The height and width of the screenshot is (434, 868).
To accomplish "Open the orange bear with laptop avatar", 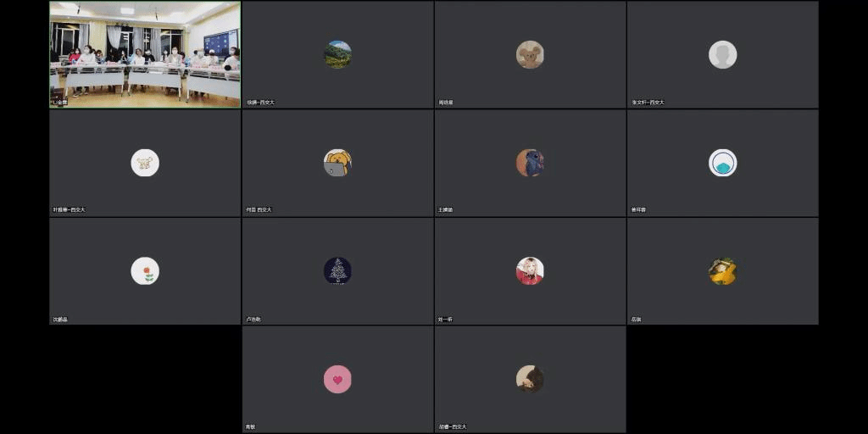I will coord(337,163).
